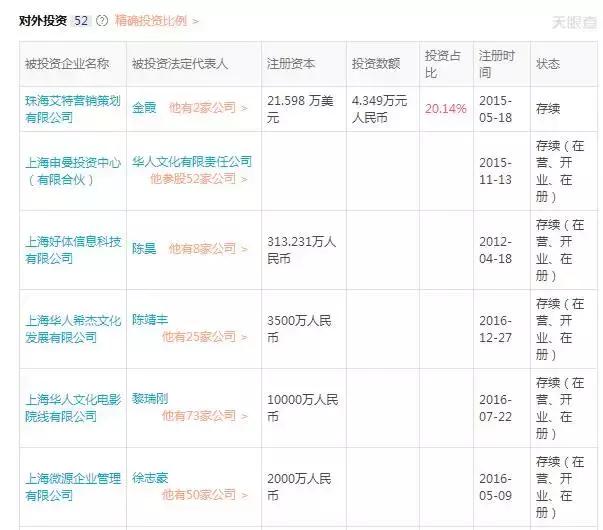
Task: Expand 他有2家公司 for 金雨
Action: 208,108
